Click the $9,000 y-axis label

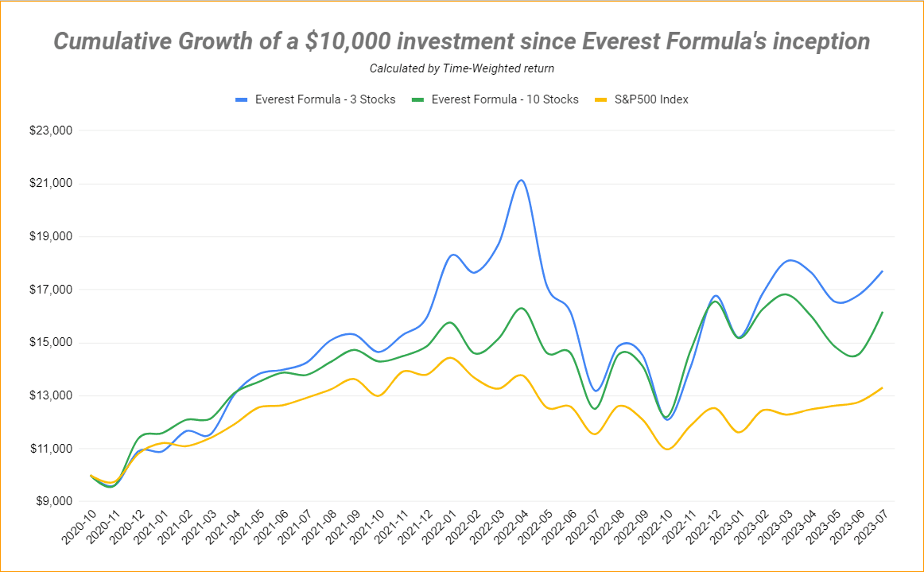54,501
